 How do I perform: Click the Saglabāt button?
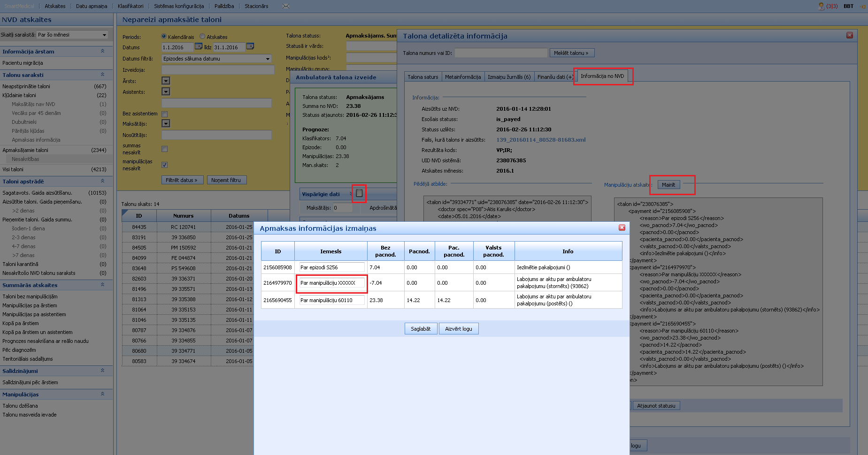tap(421, 329)
